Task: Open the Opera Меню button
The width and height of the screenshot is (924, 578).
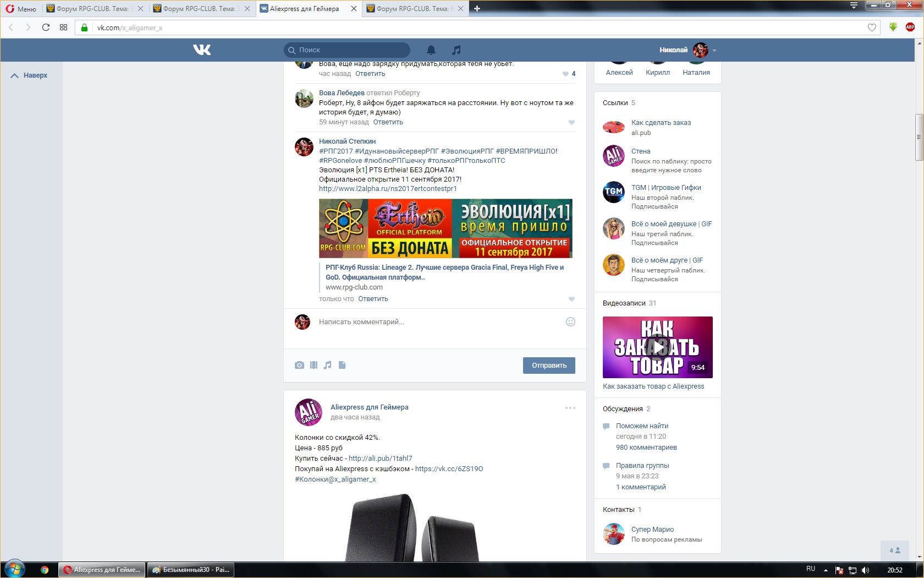Action: click(21, 9)
